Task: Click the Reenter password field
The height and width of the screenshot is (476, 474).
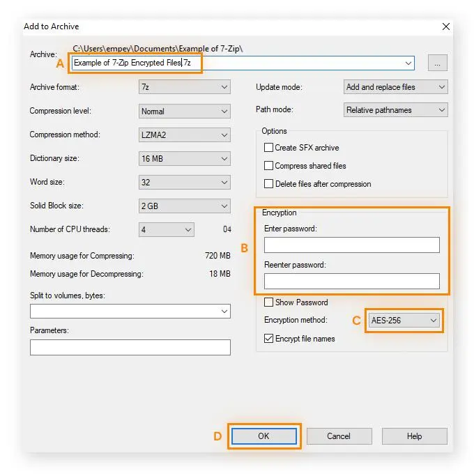Action: [351, 281]
